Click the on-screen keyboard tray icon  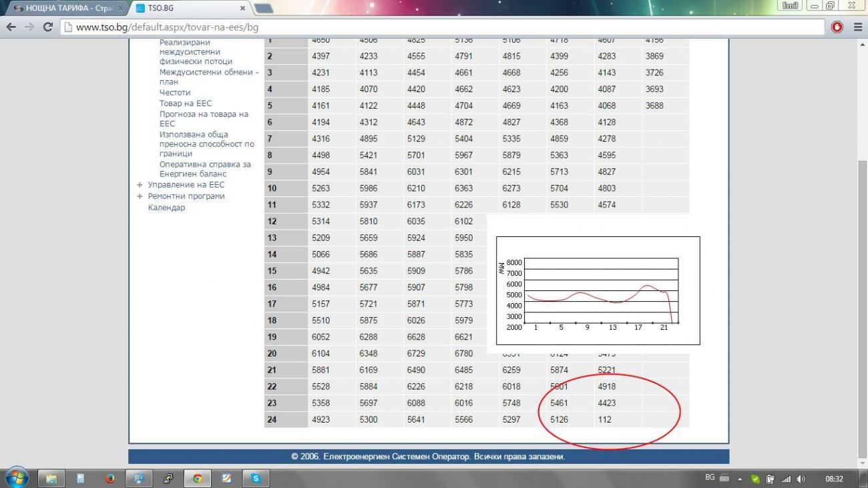tap(725, 478)
